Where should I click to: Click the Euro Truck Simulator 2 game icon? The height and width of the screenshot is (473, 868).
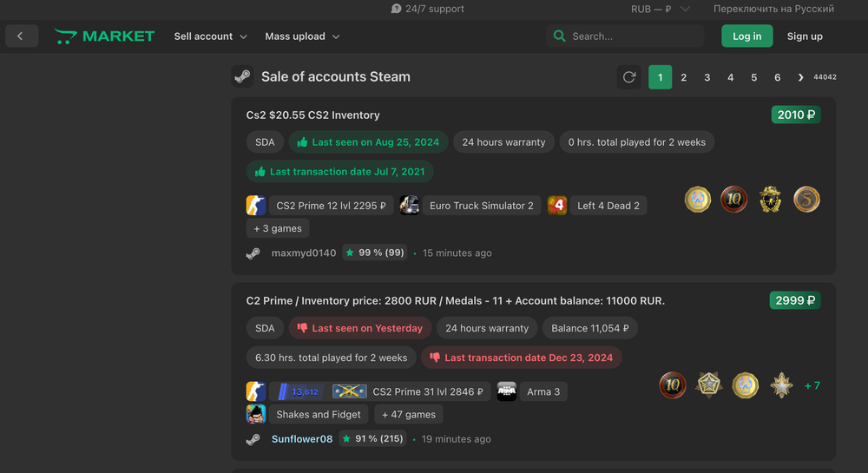[410, 206]
